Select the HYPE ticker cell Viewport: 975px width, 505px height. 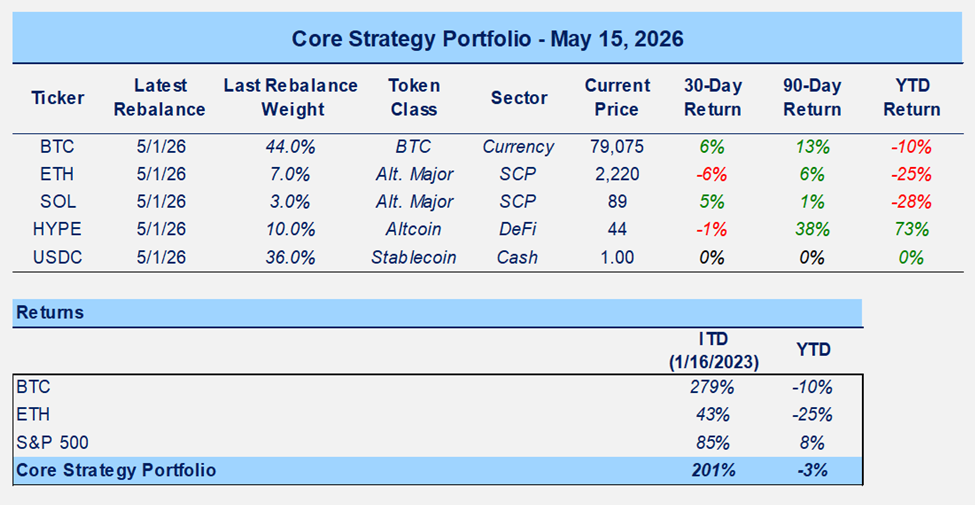[58, 229]
